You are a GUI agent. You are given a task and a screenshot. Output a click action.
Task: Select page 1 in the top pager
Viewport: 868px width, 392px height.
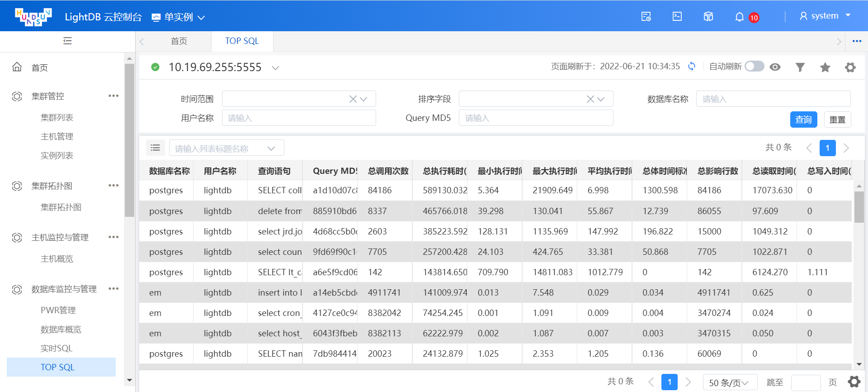coord(828,148)
